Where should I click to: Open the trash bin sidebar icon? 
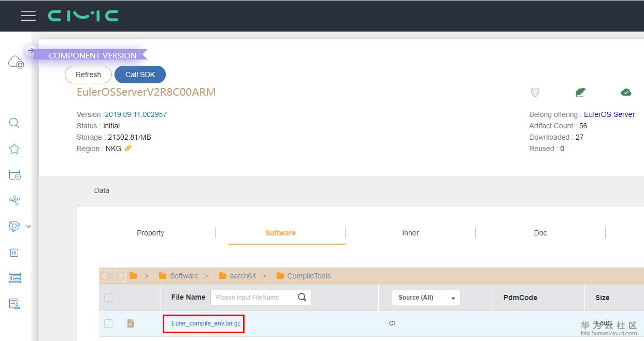15,252
